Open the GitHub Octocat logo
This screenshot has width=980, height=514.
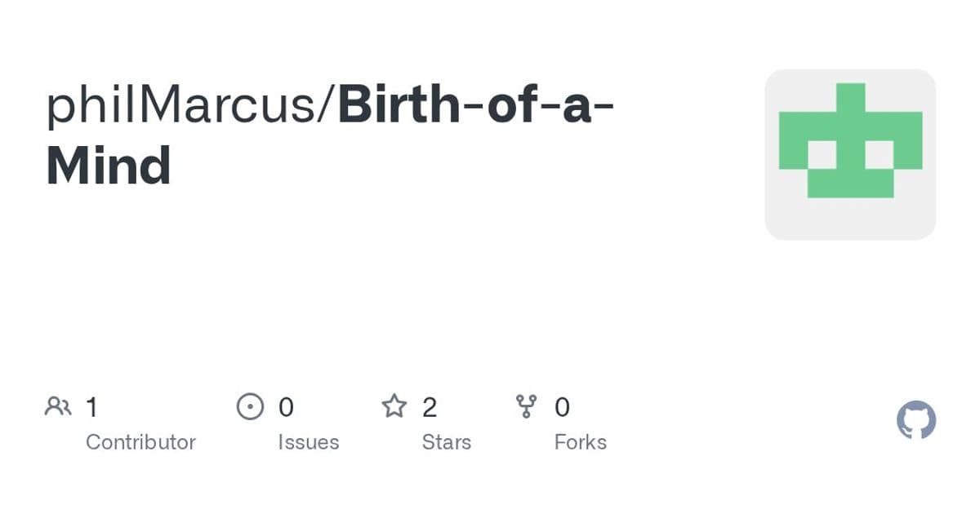(x=916, y=421)
